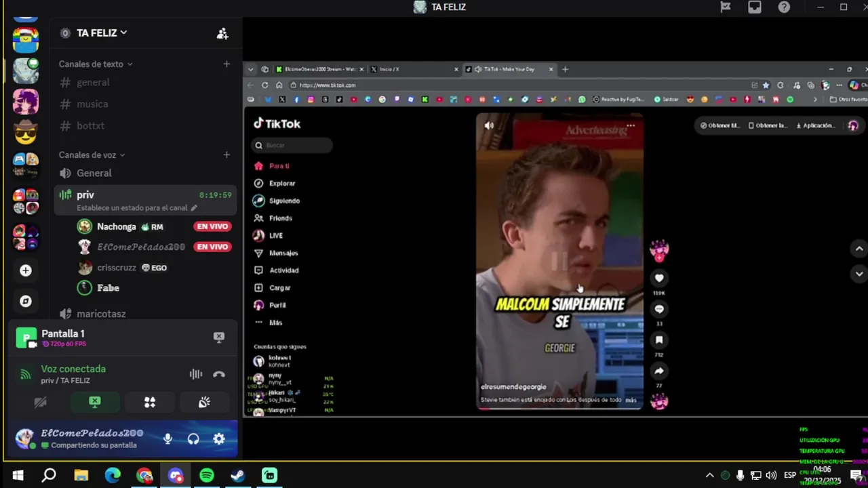Like the TikTok video heart icon
Screen dimensions: 868x488
pyautogui.click(x=659, y=278)
